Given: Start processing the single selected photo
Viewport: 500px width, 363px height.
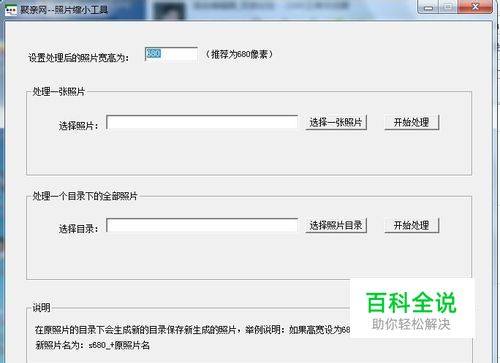Looking at the screenshot, I should [412, 122].
